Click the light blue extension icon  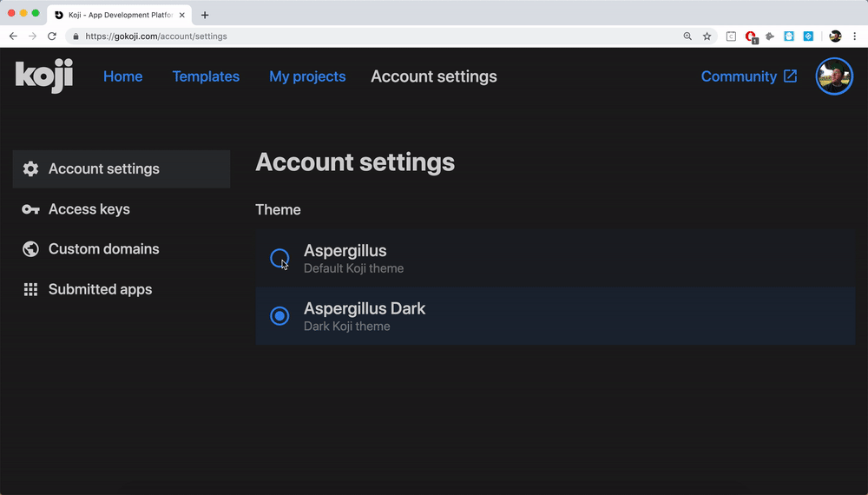pos(789,36)
